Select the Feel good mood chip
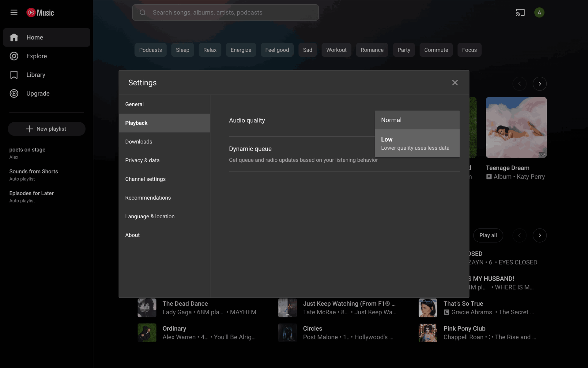 click(x=277, y=50)
